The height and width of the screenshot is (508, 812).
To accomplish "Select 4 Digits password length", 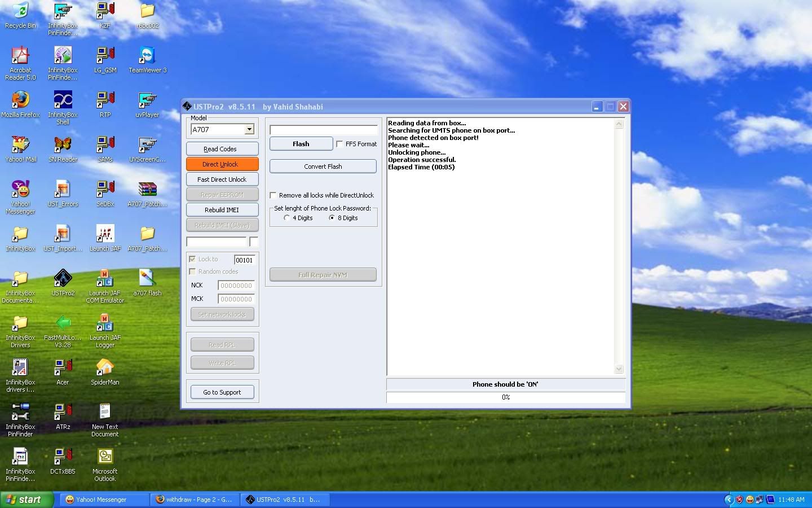I will pos(286,218).
